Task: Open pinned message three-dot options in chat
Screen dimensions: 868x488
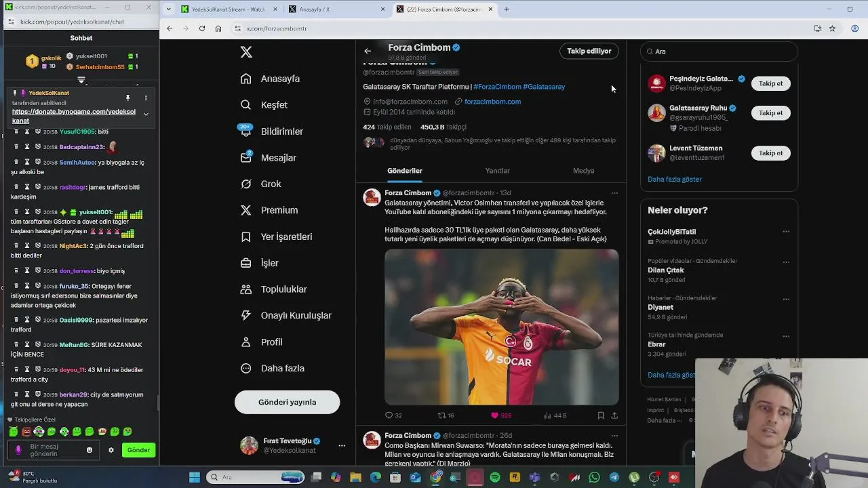Action: (x=145, y=98)
